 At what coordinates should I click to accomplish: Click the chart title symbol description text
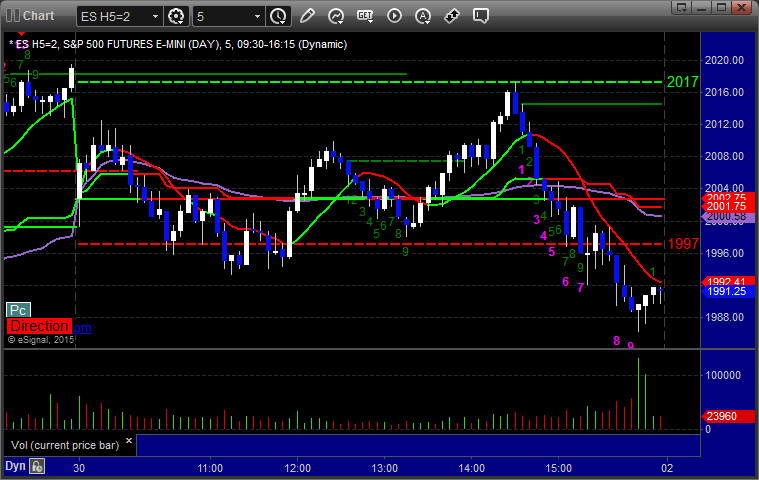point(178,45)
